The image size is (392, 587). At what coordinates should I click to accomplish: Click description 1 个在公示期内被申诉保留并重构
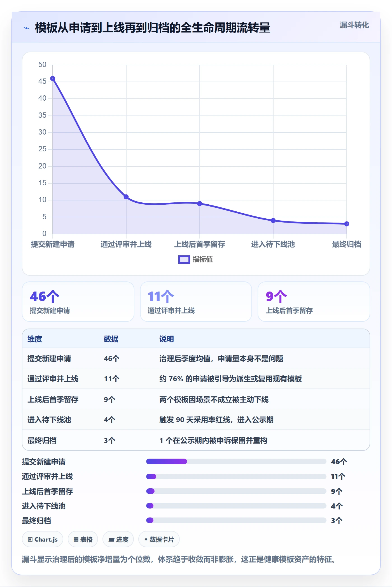tap(213, 440)
